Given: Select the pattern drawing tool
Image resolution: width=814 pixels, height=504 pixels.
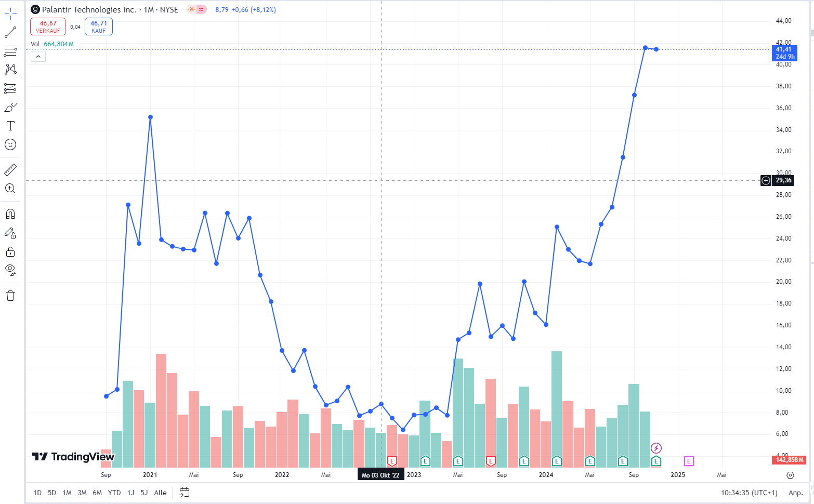Looking at the screenshot, I should pyautogui.click(x=10, y=70).
